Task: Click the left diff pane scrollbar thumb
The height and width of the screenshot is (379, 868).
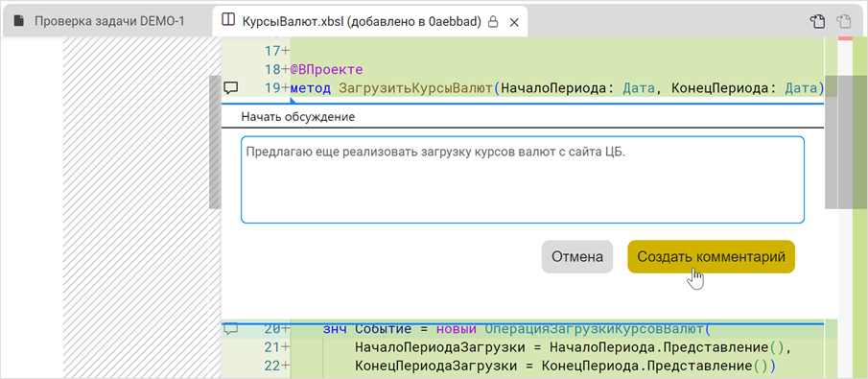Action: [215, 142]
